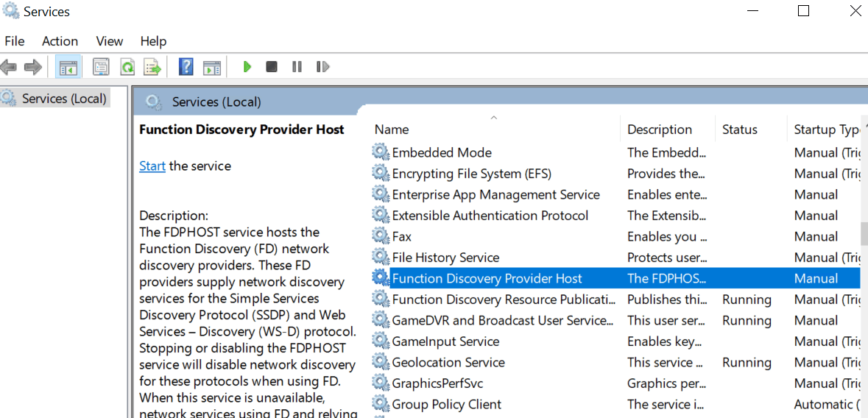Click the Forward arrow toolbar icon
The width and height of the screenshot is (868, 418).
pos(33,68)
